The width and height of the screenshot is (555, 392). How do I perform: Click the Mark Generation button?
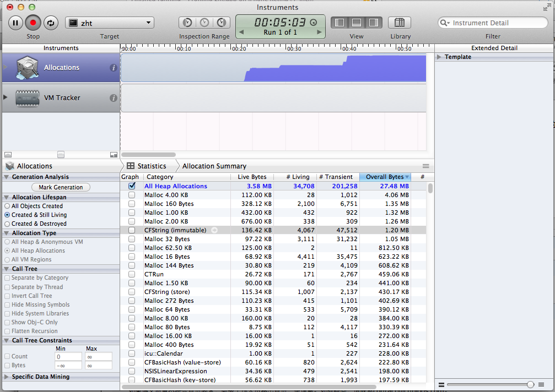point(61,187)
